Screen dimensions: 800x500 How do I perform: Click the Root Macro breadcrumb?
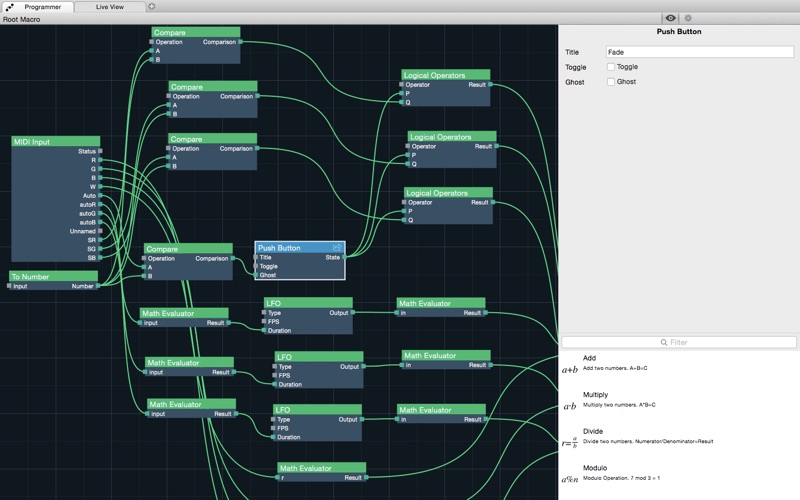click(x=22, y=19)
